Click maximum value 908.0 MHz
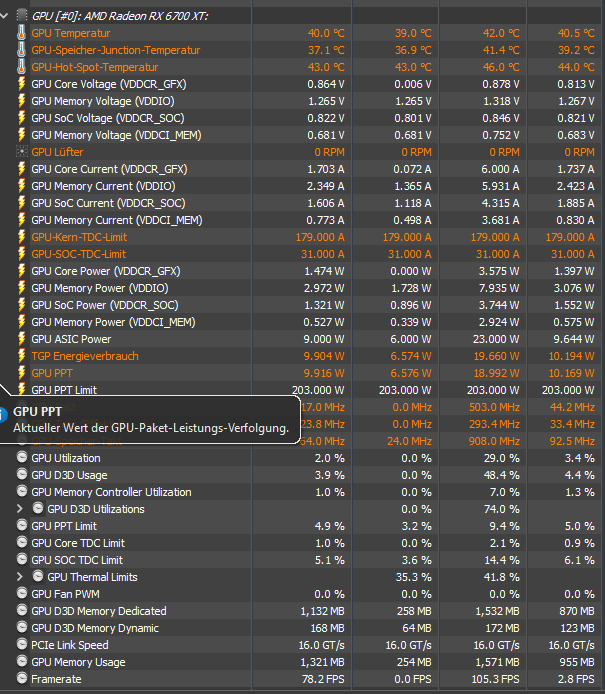The height and width of the screenshot is (694, 605). [494, 441]
